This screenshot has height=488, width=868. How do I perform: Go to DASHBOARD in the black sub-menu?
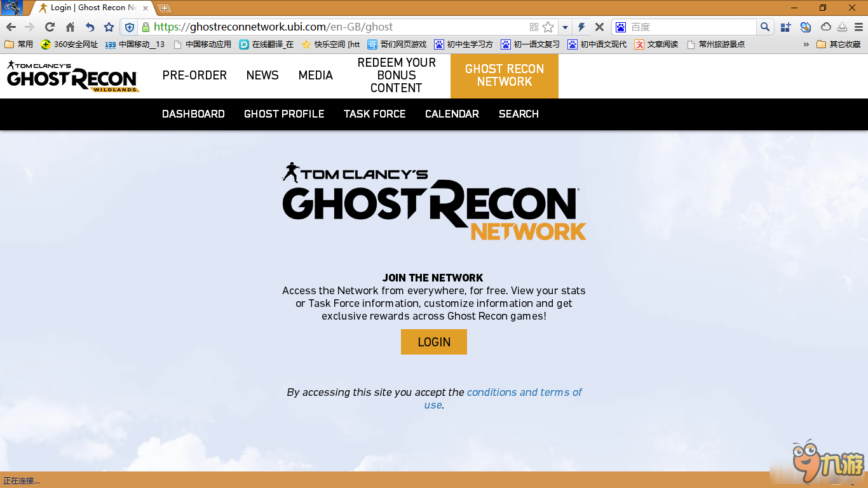click(x=193, y=114)
